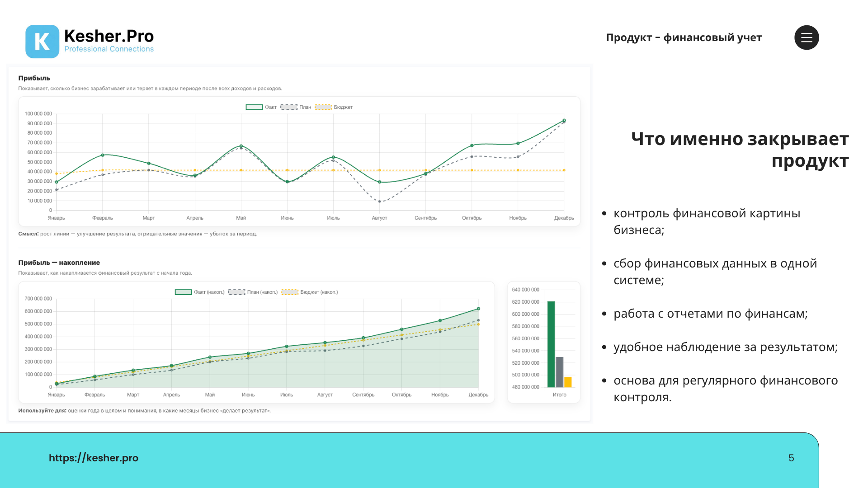The width and height of the screenshot is (868, 488).
Task: Click the December cumulative fact point
Action: tap(478, 309)
